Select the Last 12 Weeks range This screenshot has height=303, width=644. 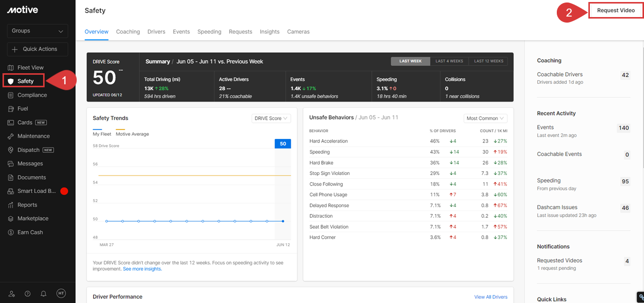488,61
